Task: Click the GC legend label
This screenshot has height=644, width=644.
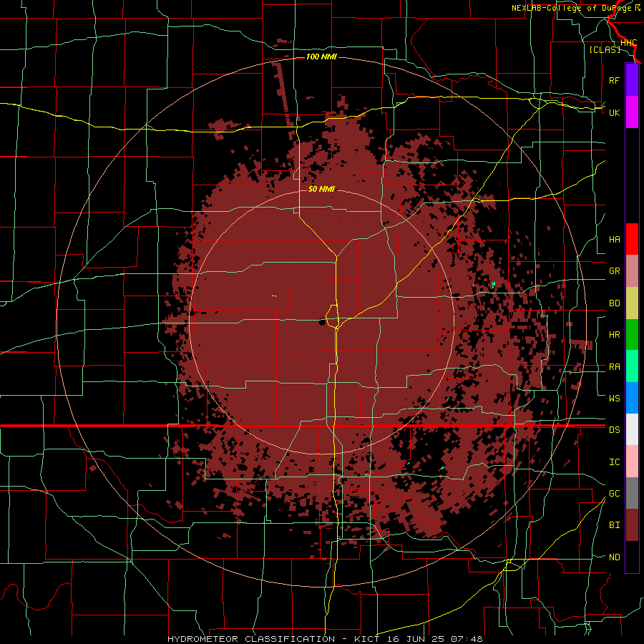Action: tap(614, 493)
